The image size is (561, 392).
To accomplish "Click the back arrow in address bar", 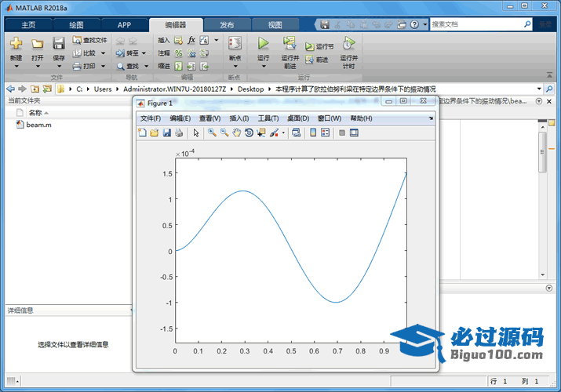I will [11, 89].
